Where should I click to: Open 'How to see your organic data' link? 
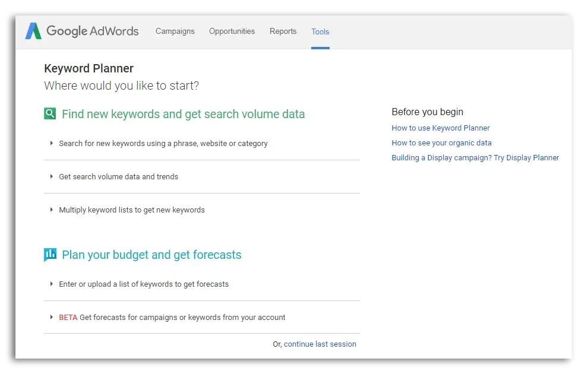coord(441,143)
